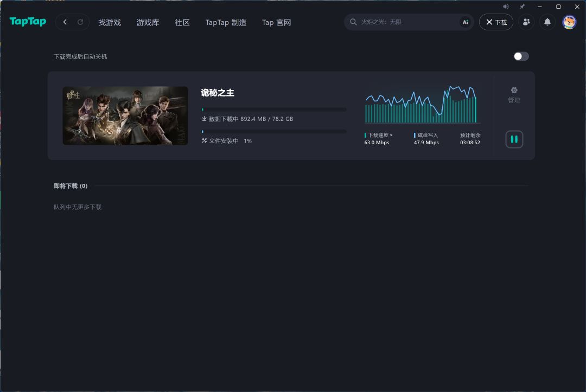Go back with the back arrow
Image resolution: width=586 pixels, height=392 pixels.
(65, 22)
